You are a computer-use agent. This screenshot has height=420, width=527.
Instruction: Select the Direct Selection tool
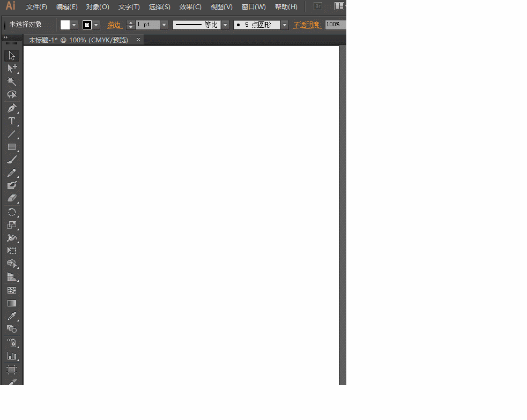[x=12, y=68]
